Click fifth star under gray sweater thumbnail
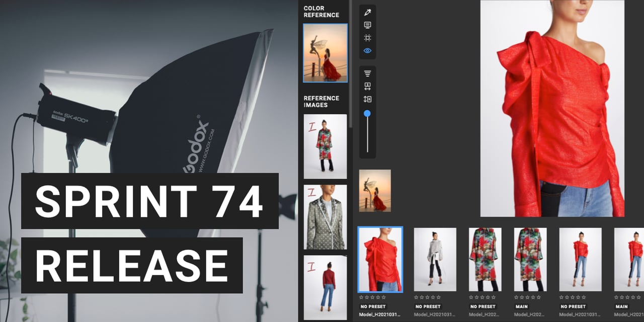The width and height of the screenshot is (644, 322). click(439, 297)
